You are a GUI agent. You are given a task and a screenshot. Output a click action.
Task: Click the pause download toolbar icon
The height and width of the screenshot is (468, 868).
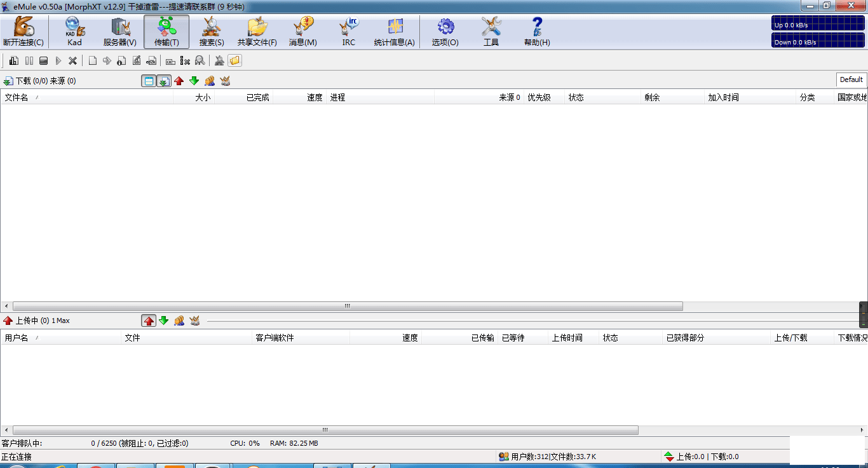pyautogui.click(x=29, y=60)
